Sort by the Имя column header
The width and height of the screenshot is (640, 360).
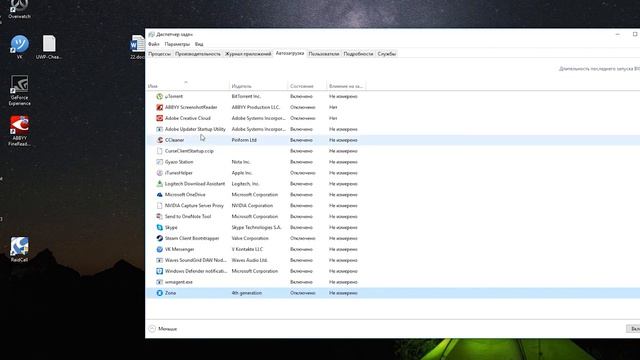pos(187,86)
